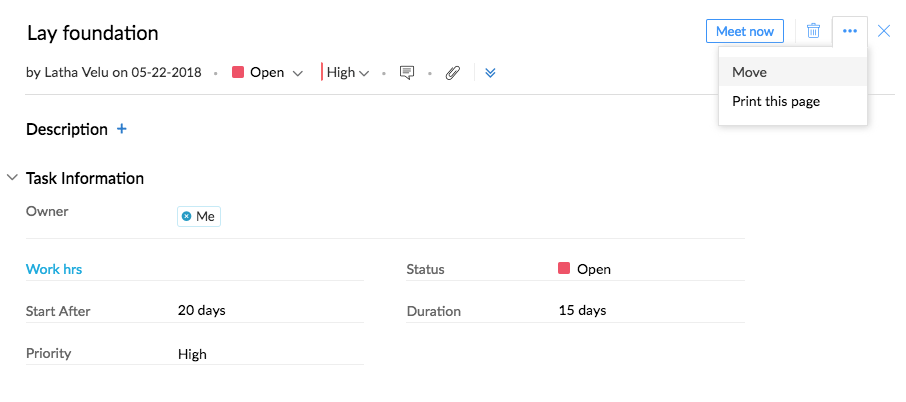Open the Work hrs link
The height and width of the screenshot is (402, 906).
coord(54,269)
